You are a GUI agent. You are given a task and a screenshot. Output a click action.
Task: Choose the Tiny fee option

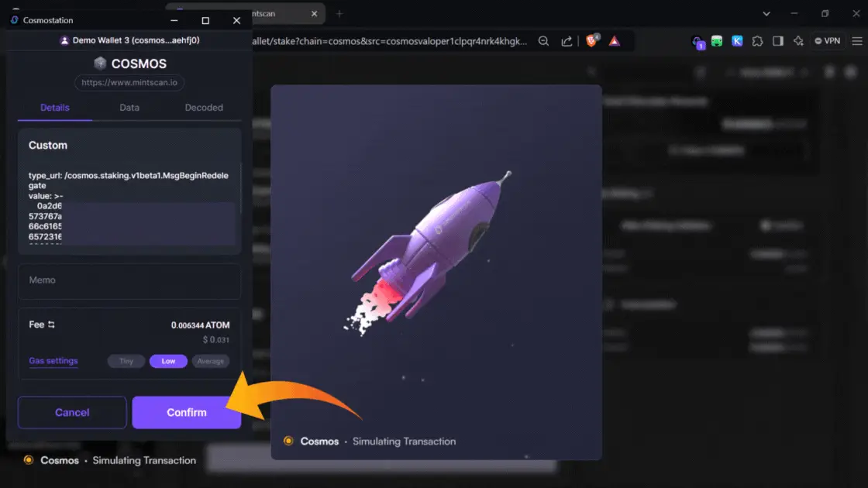tap(126, 361)
